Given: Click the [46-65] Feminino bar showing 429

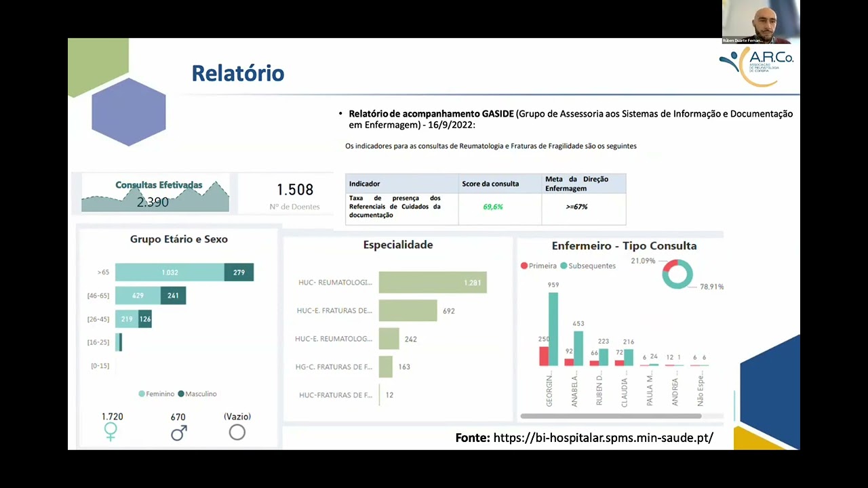Looking at the screenshot, I should 138,296.
